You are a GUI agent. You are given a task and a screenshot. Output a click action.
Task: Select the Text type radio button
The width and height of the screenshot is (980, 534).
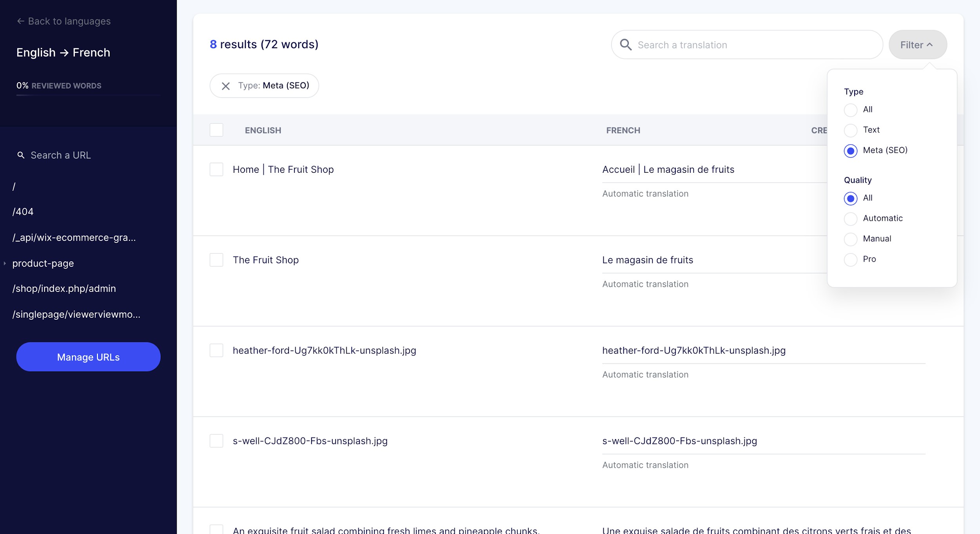coord(850,130)
